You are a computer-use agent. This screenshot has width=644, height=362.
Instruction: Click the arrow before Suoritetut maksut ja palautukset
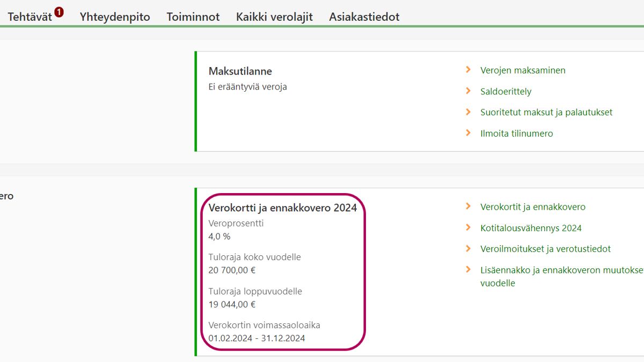(468, 112)
